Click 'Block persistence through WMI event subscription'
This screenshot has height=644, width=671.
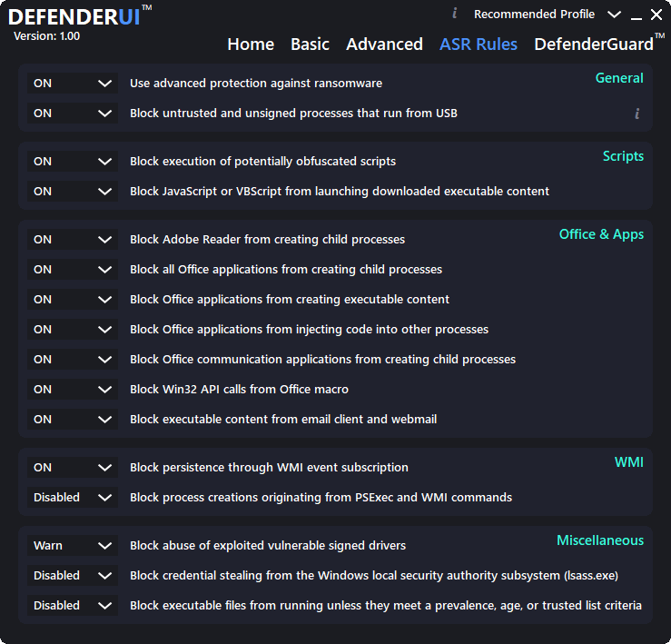coord(269,467)
